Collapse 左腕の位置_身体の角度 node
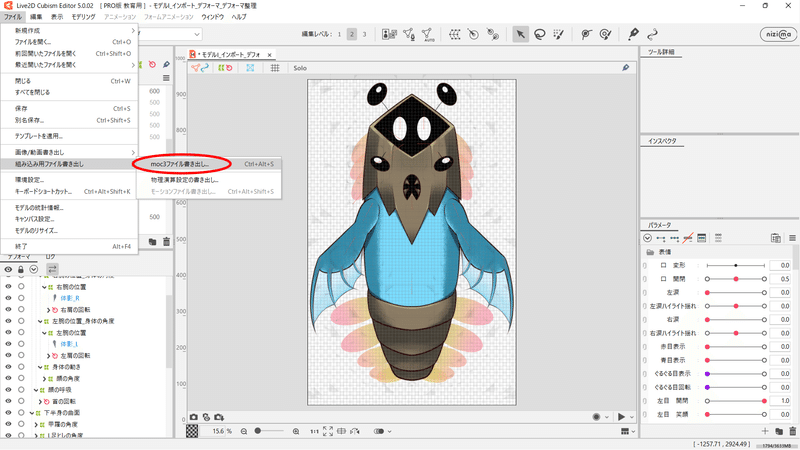 40,321
